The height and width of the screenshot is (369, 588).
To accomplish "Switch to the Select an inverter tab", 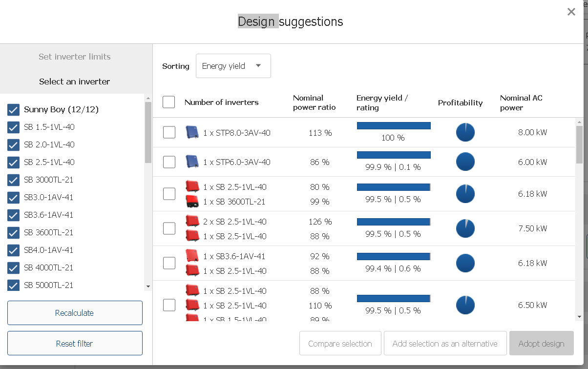I will click(x=75, y=82).
